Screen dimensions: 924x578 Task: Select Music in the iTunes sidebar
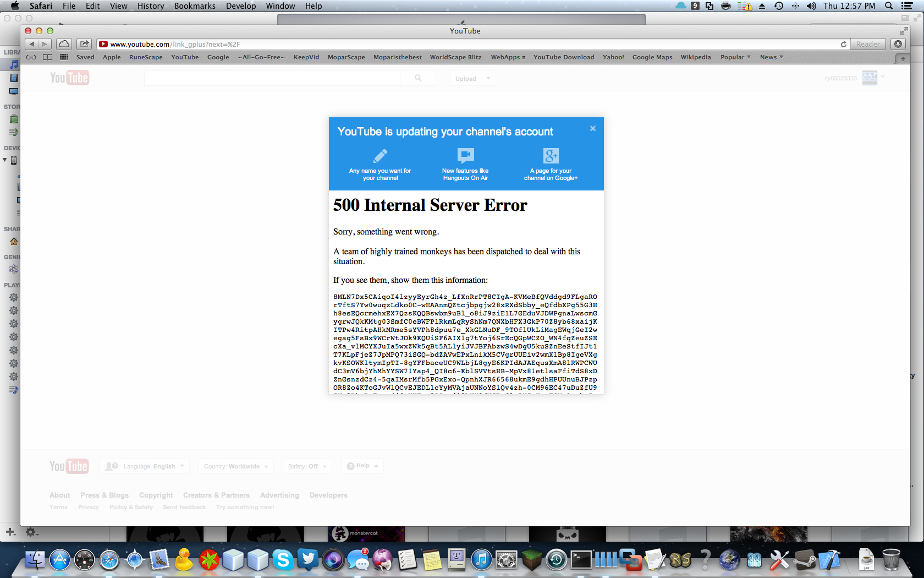click(x=14, y=64)
